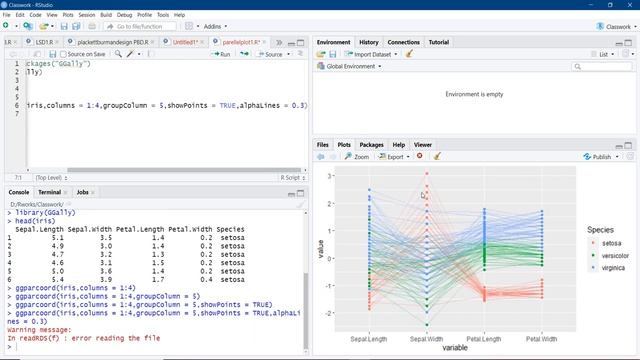This screenshot has height=360, width=640.
Task: Save current document from main toolbar
Action: click(64, 26)
